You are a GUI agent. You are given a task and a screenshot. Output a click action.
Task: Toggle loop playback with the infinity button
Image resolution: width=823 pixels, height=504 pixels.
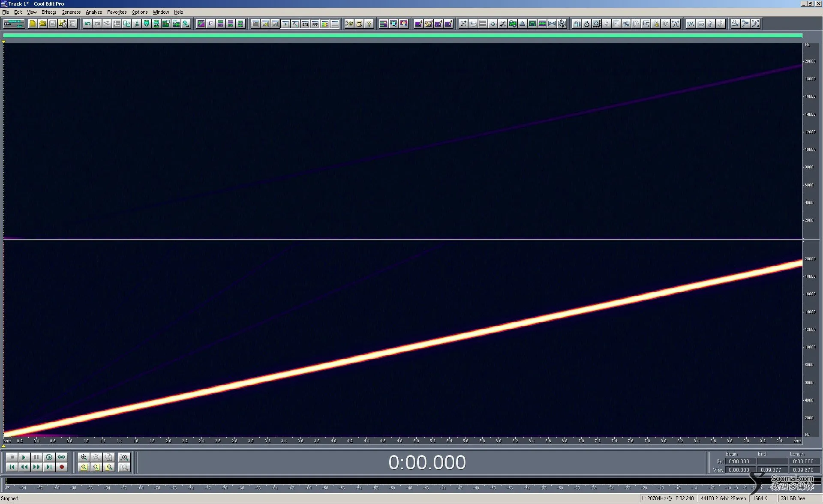click(61, 457)
